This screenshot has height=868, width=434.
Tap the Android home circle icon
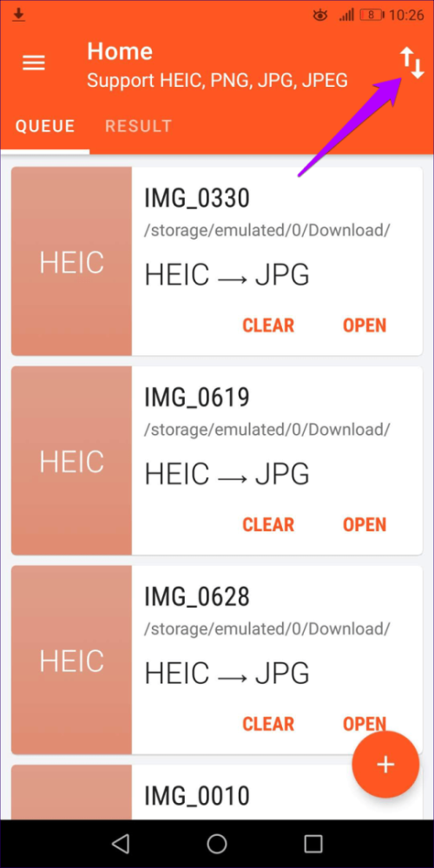tap(217, 844)
